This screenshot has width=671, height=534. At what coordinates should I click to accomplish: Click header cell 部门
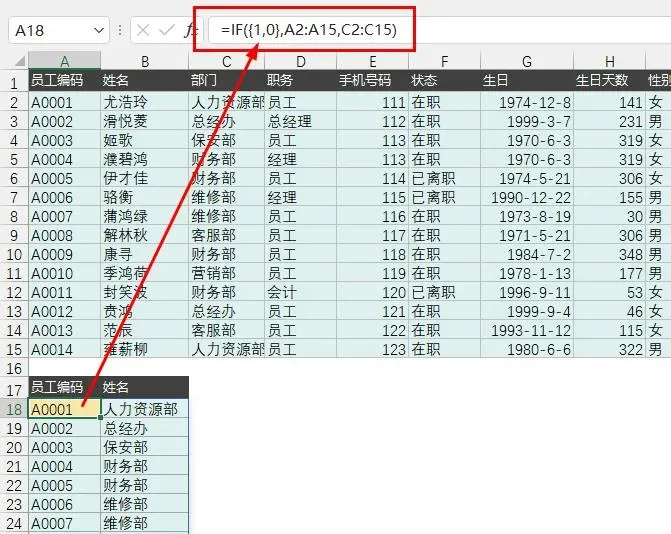226,80
